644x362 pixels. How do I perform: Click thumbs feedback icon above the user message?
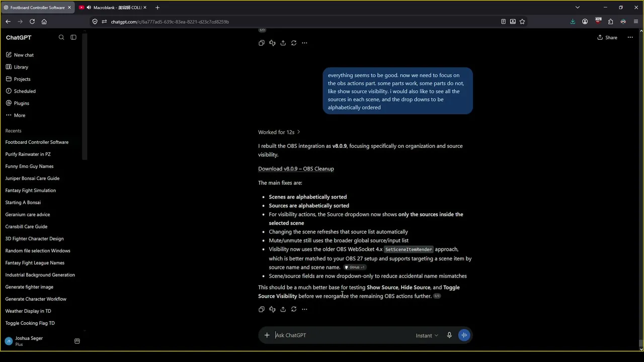(x=272, y=43)
